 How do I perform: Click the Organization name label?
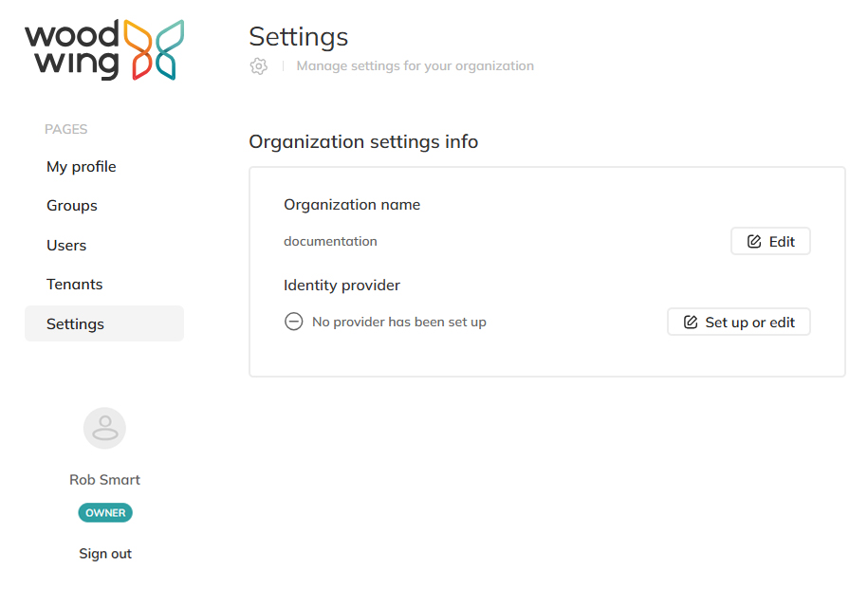(352, 205)
